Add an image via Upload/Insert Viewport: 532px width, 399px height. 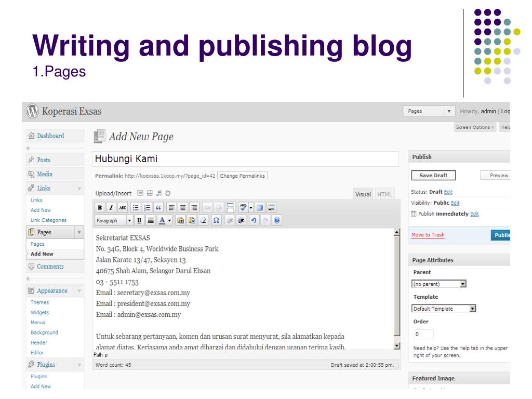(x=140, y=193)
